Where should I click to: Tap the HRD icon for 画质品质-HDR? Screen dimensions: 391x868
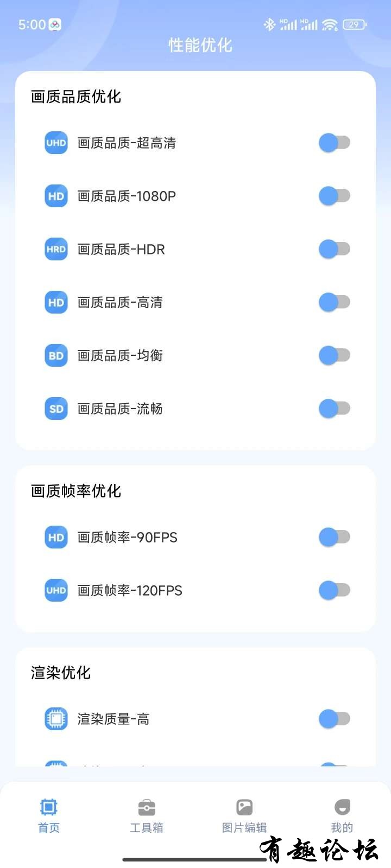pyautogui.click(x=56, y=249)
